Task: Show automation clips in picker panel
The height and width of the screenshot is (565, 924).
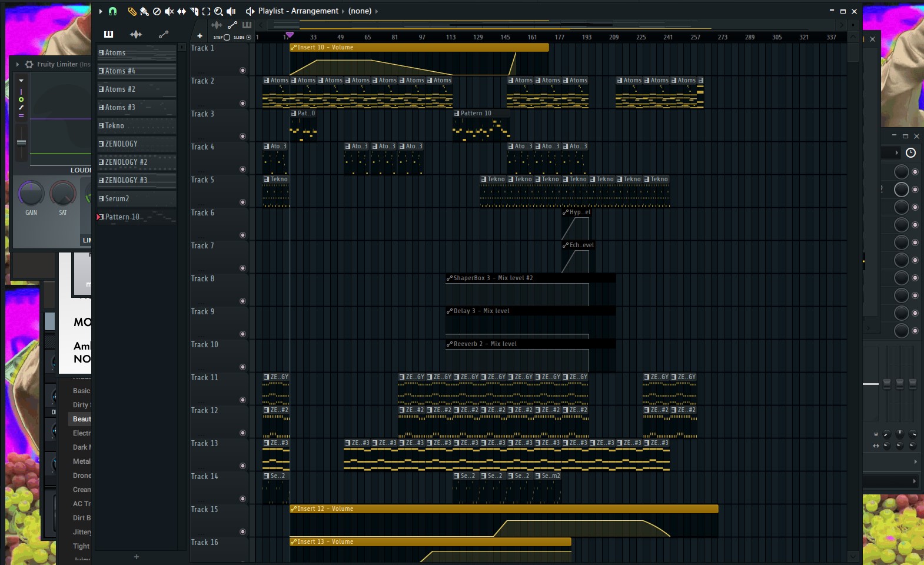Action: tap(164, 34)
